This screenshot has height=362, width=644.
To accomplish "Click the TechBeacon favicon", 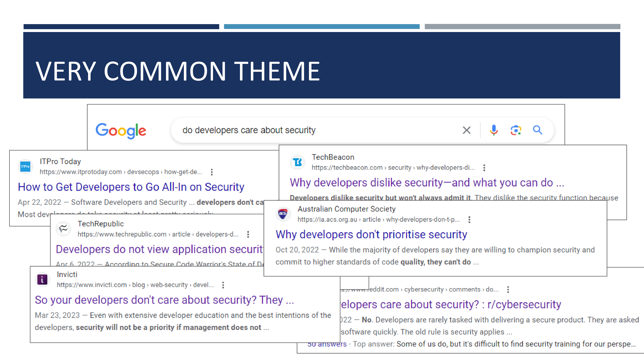I will coord(298,162).
